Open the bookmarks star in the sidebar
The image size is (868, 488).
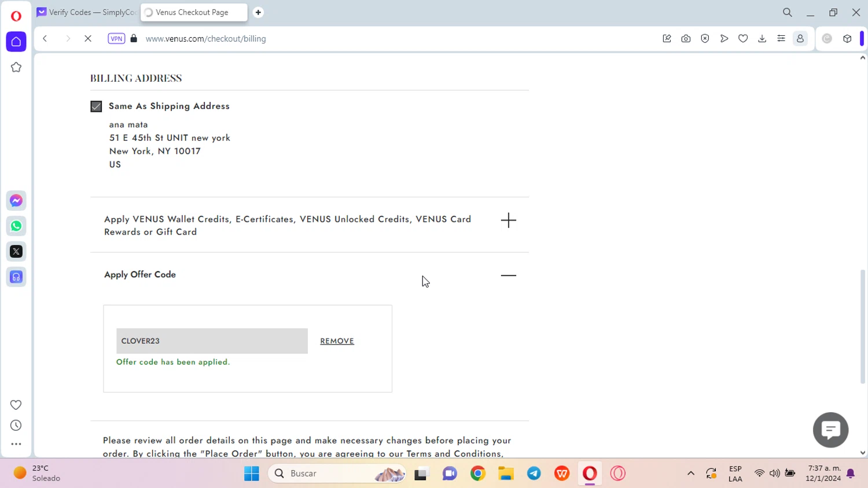[x=16, y=67]
